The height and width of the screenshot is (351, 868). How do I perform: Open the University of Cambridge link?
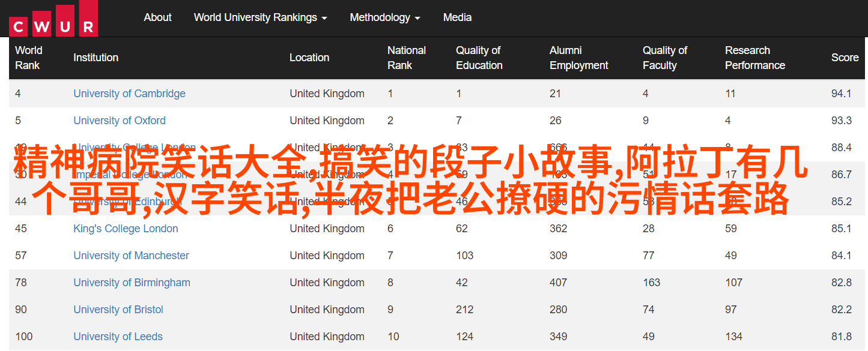pyautogui.click(x=129, y=94)
